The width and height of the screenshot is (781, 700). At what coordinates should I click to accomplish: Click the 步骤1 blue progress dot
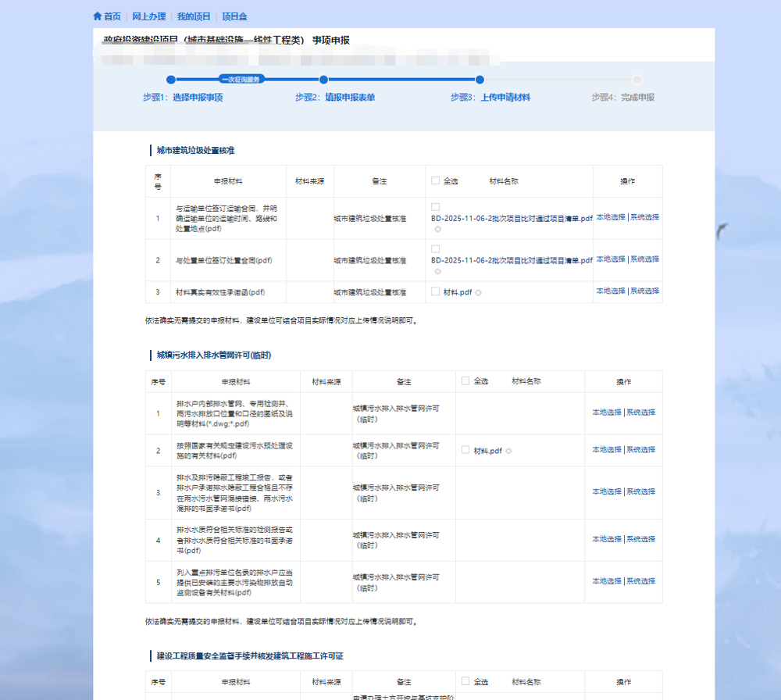click(x=172, y=79)
